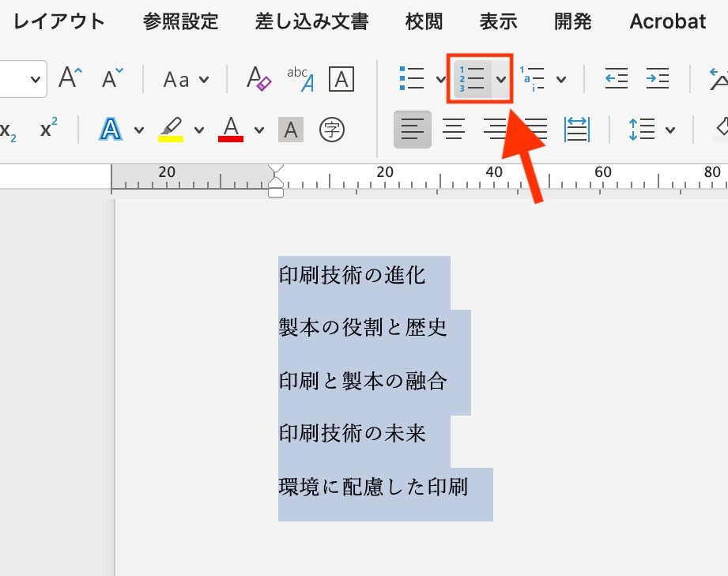Apply a numbered list

[x=472, y=78]
